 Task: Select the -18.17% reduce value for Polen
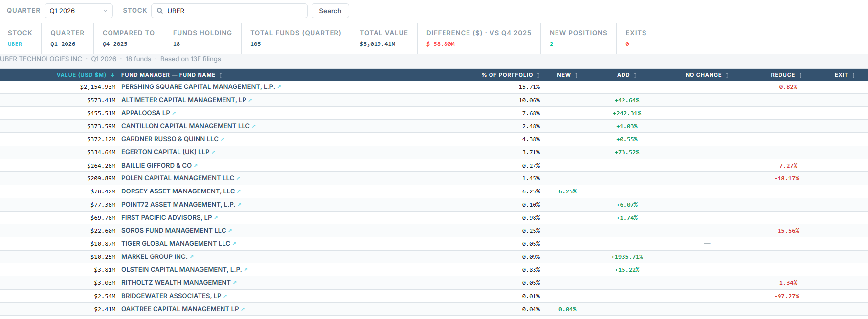point(786,178)
